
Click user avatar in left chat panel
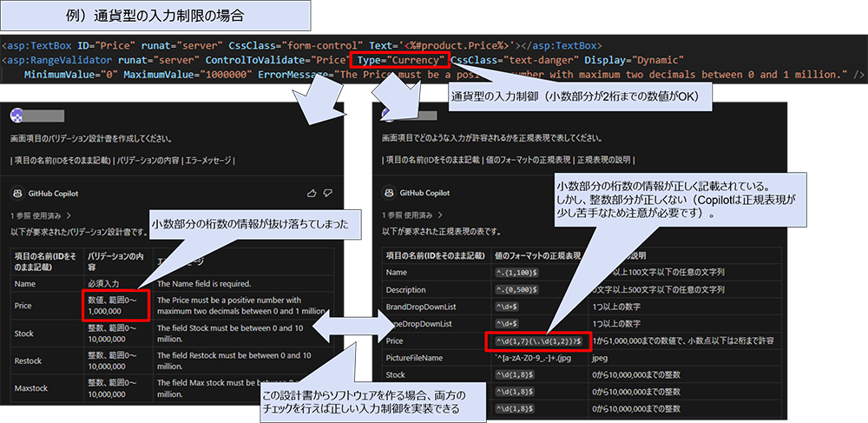(16, 115)
